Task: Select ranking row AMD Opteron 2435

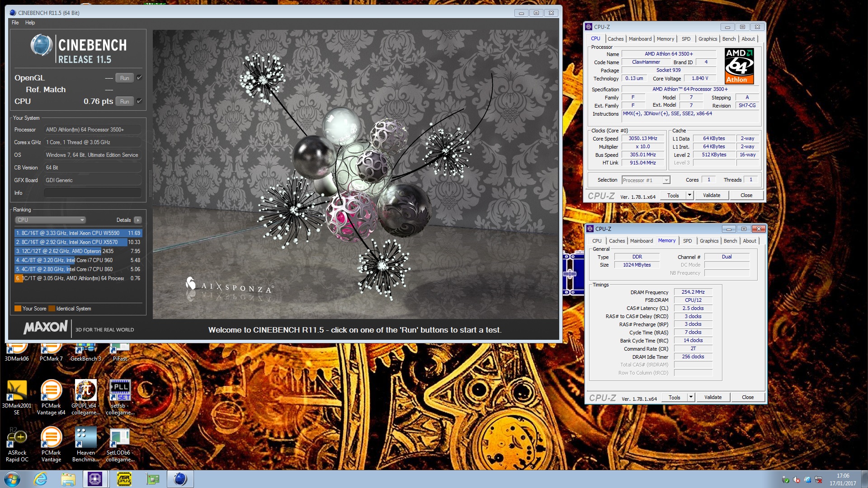Action: (x=78, y=251)
